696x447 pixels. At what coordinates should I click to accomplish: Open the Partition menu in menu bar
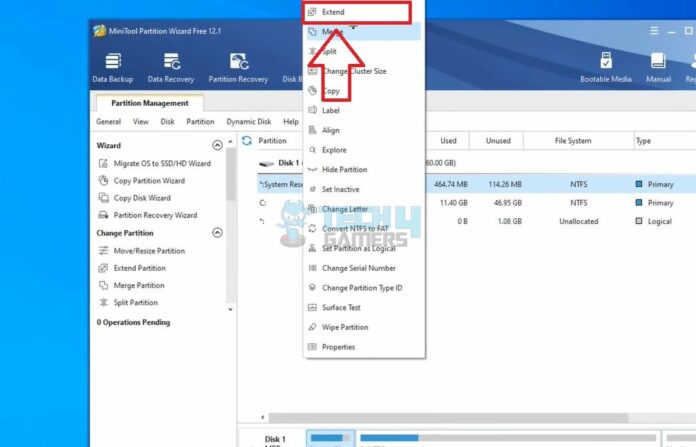(x=200, y=122)
